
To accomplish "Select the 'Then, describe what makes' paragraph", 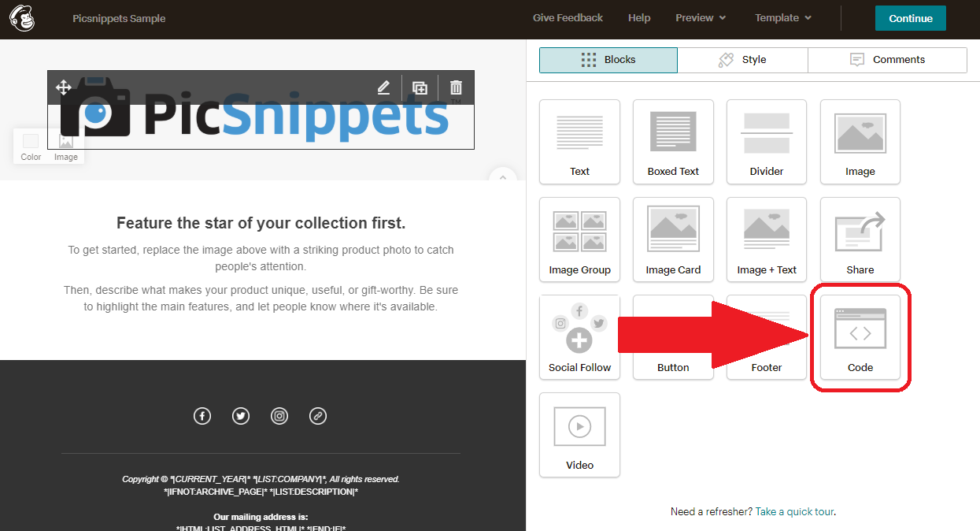I will (261, 299).
